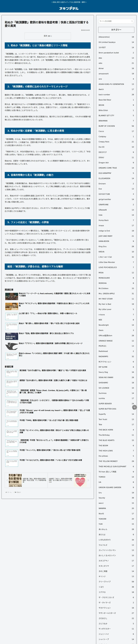Open new article 平井堅 キャンバス
This screenshot has height=644, width=138.
(50, 450)
